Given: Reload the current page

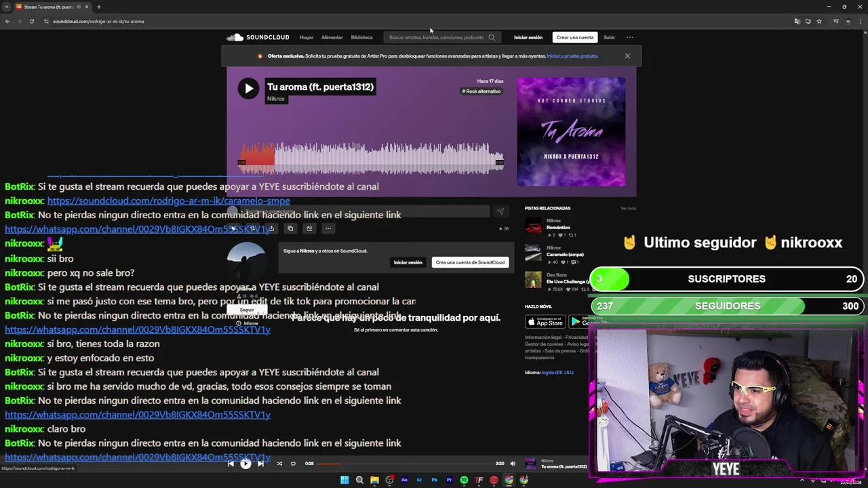Looking at the screenshot, I should click(x=31, y=21).
